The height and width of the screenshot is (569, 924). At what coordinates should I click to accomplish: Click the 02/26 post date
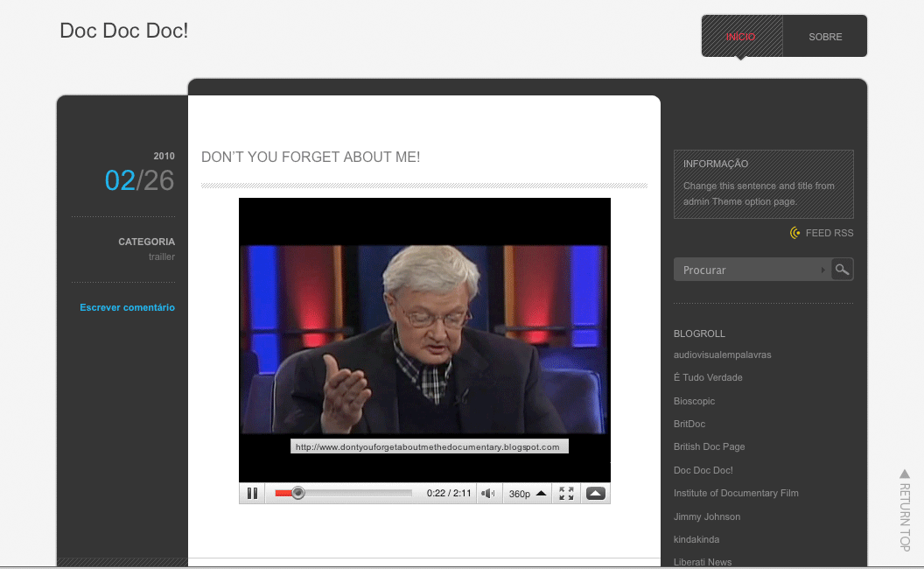(140, 180)
